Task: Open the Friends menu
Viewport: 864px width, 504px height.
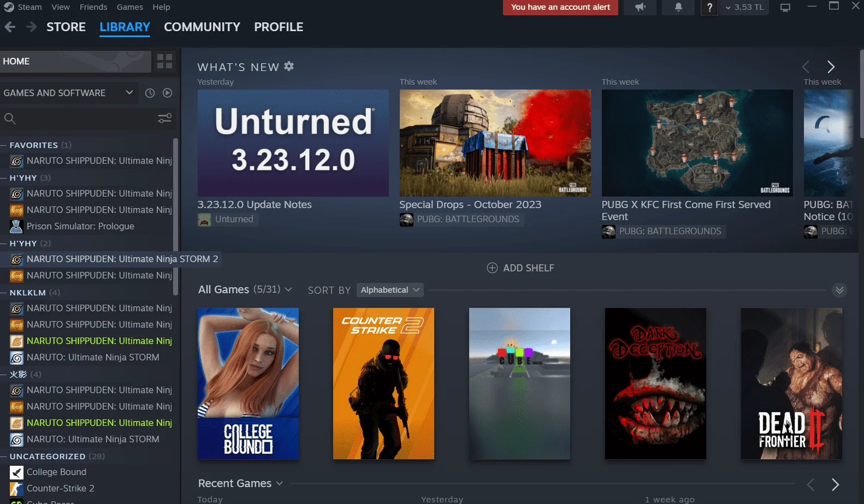Action: [x=93, y=7]
